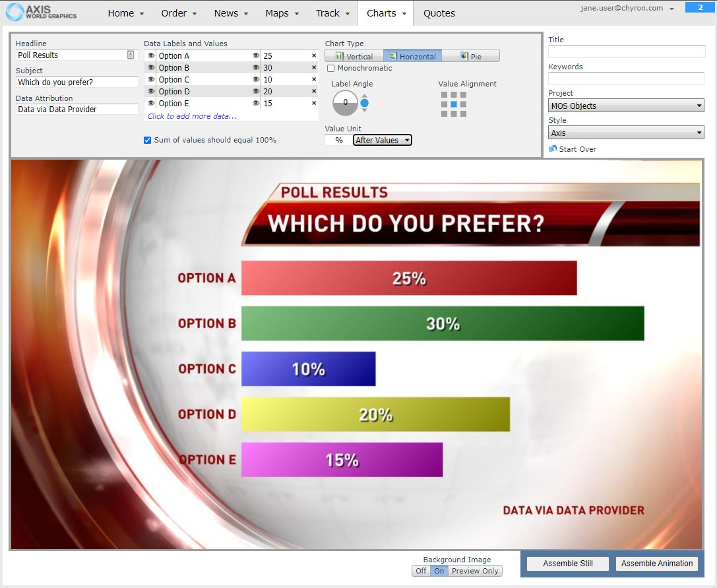The height and width of the screenshot is (588, 717).
Task: Hide the value 25 for Option A
Action: tap(256, 55)
